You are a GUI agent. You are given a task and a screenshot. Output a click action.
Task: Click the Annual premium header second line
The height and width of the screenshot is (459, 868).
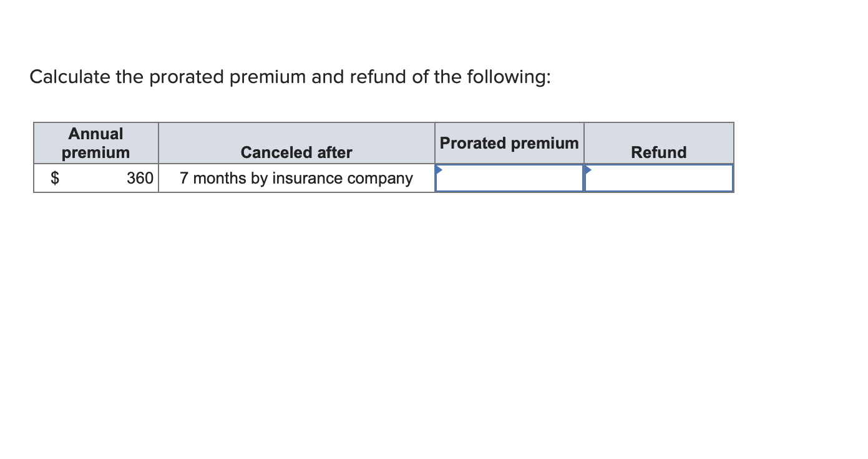coord(95,152)
